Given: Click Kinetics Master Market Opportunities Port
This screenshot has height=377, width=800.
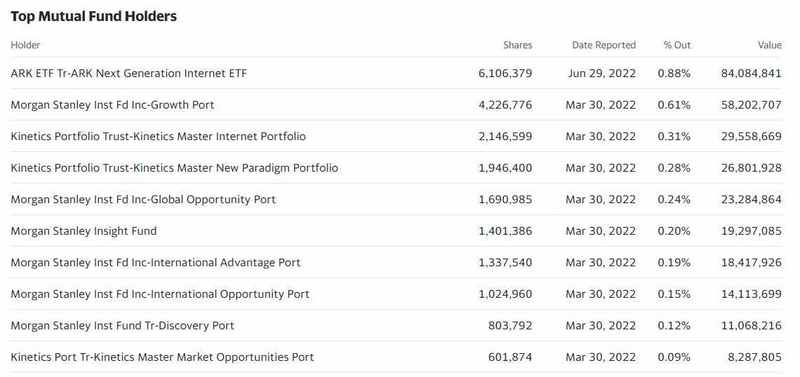Looking at the screenshot, I should tap(162, 357).
